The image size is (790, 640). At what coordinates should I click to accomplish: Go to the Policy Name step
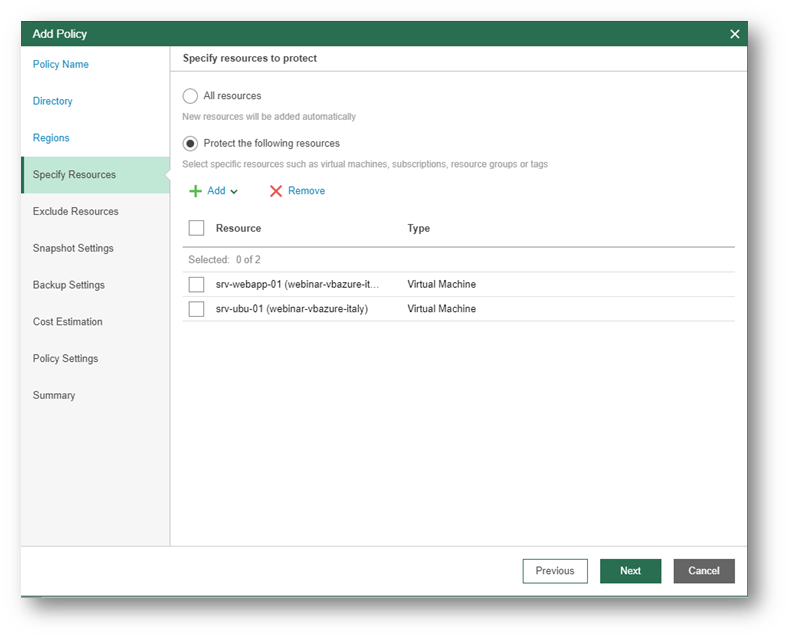pos(60,64)
